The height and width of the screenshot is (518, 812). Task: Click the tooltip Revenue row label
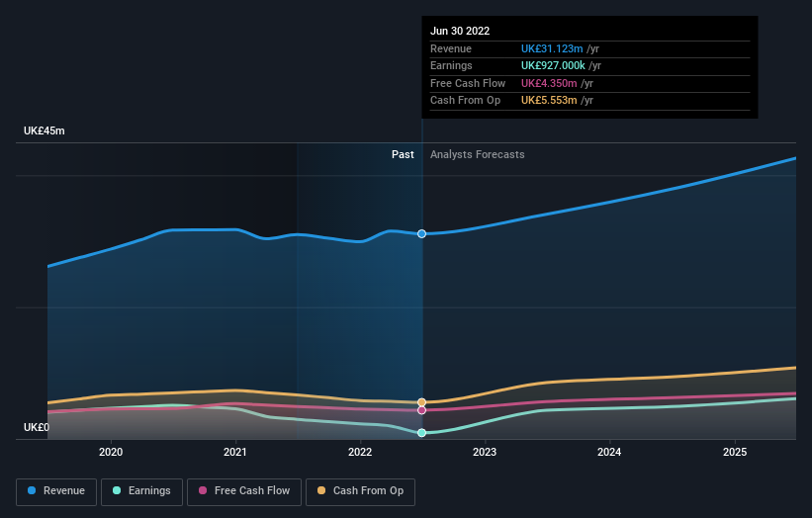[451, 48]
